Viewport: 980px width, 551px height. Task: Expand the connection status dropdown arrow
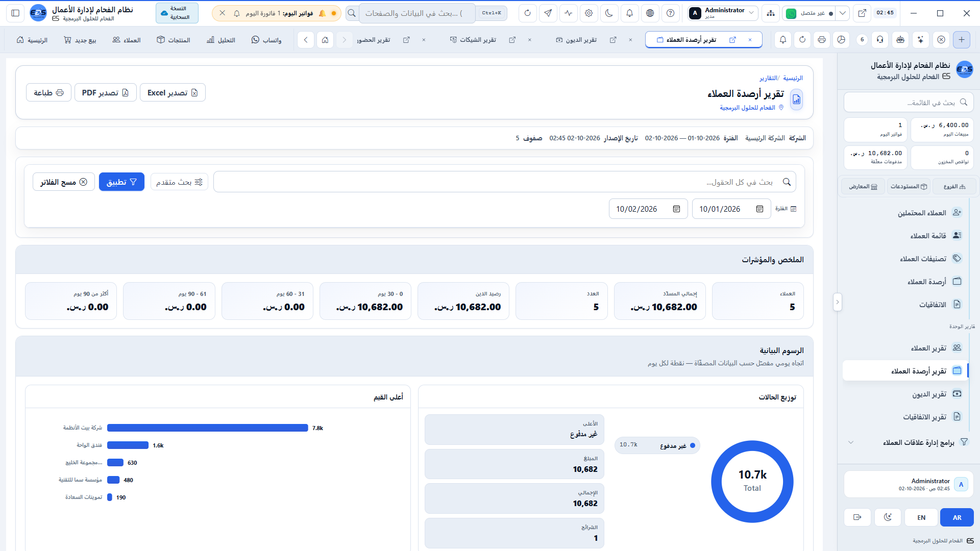[843, 13]
